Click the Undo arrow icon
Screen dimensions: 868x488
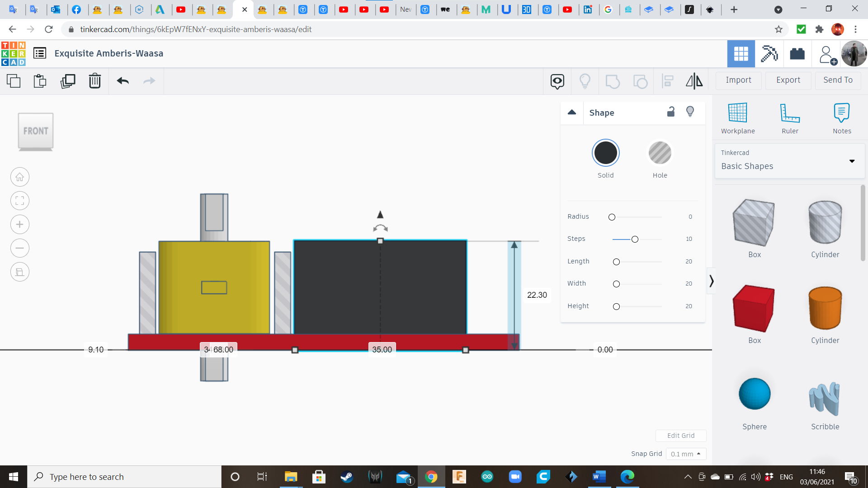[x=122, y=81]
